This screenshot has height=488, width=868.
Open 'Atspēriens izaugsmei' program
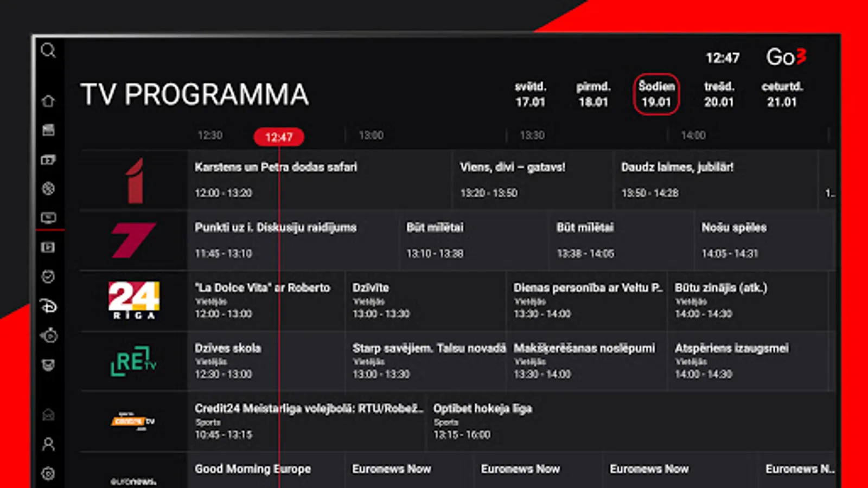(748, 361)
